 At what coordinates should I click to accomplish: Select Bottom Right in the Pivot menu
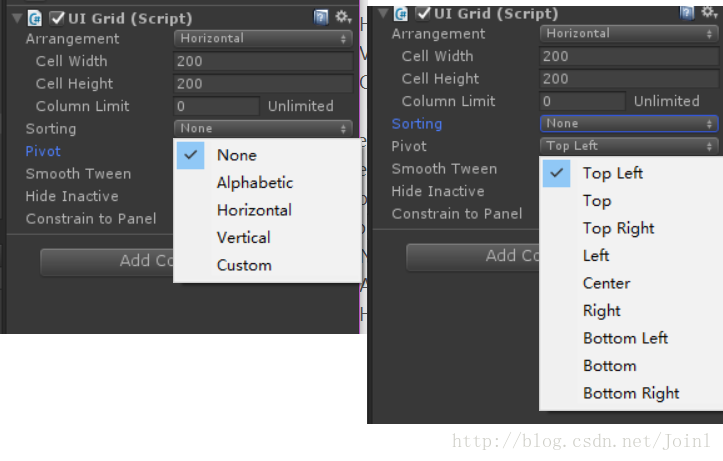632,394
